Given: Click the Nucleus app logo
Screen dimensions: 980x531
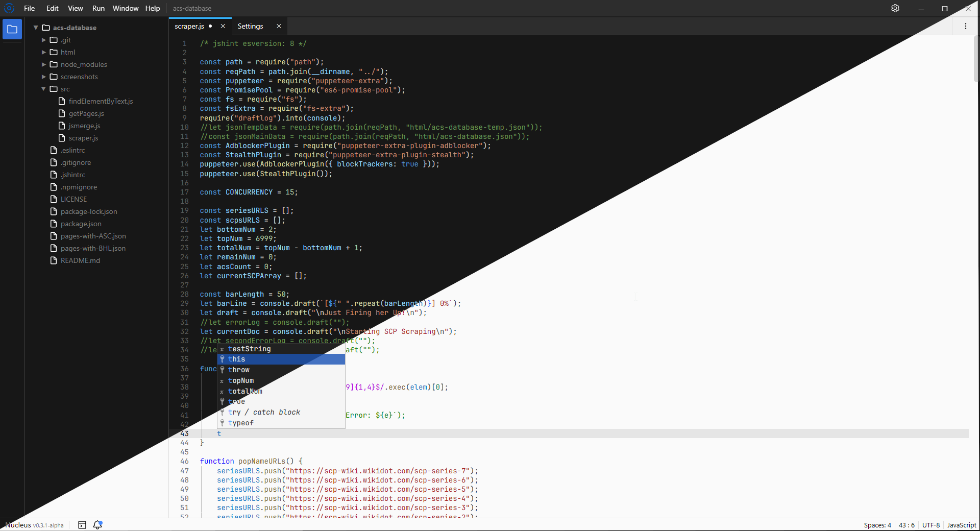Looking at the screenshot, I should click(x=9, y=8).
